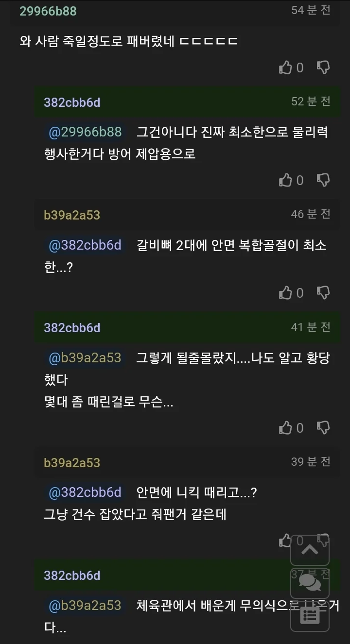This screenshot has width=350, height=644.
Task: Tap the scroll-to-top chevron button
Action: click(x=310, y=549)
